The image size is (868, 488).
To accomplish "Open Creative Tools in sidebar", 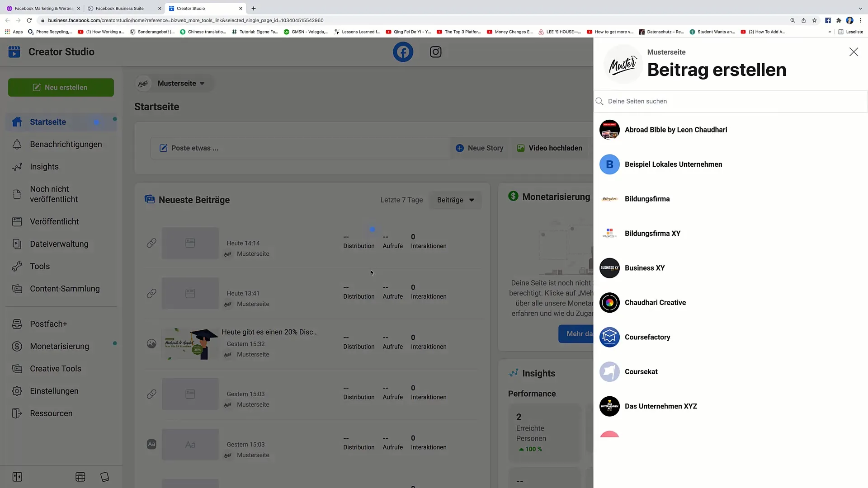I will 56,368.
